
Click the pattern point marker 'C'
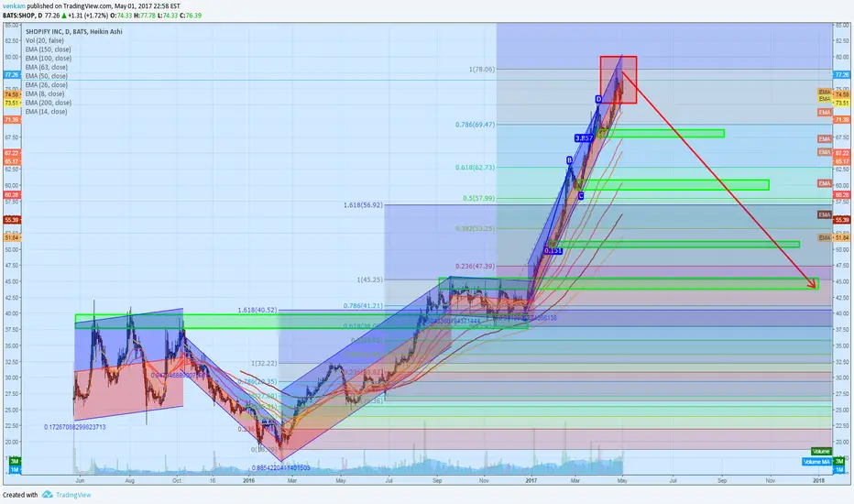(x=581, y=195)
